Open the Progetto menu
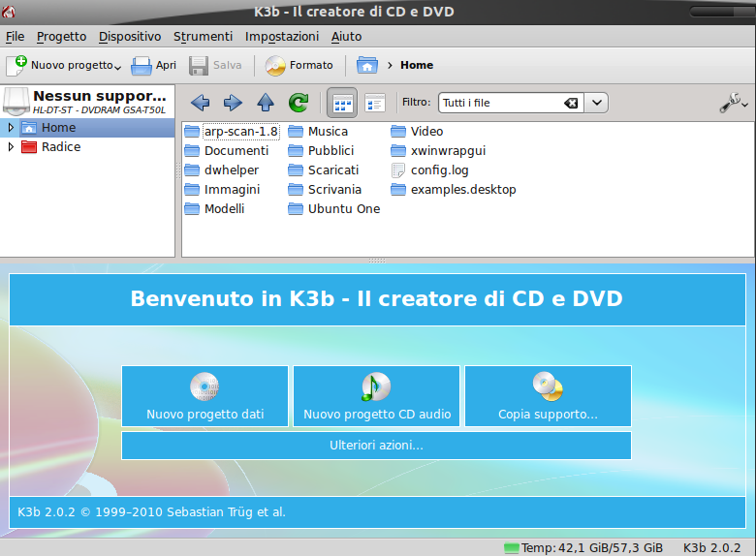756x556 pixels. click(x=62, y=37)
